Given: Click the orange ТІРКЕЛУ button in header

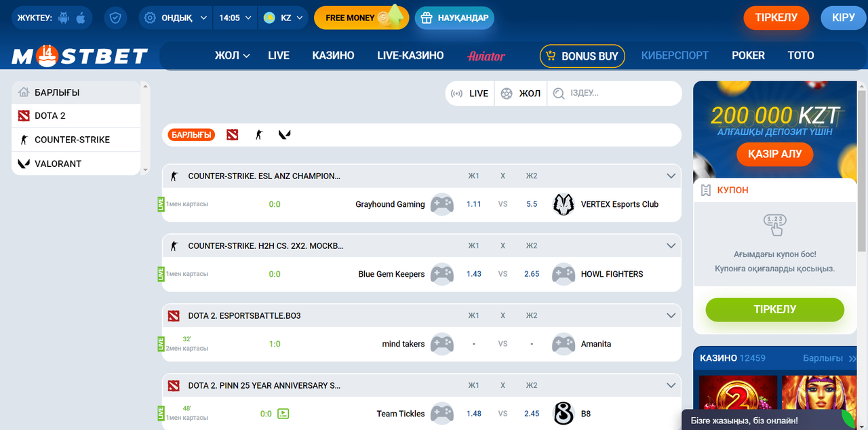Looking at the screenshot, I should pos(776,18).
